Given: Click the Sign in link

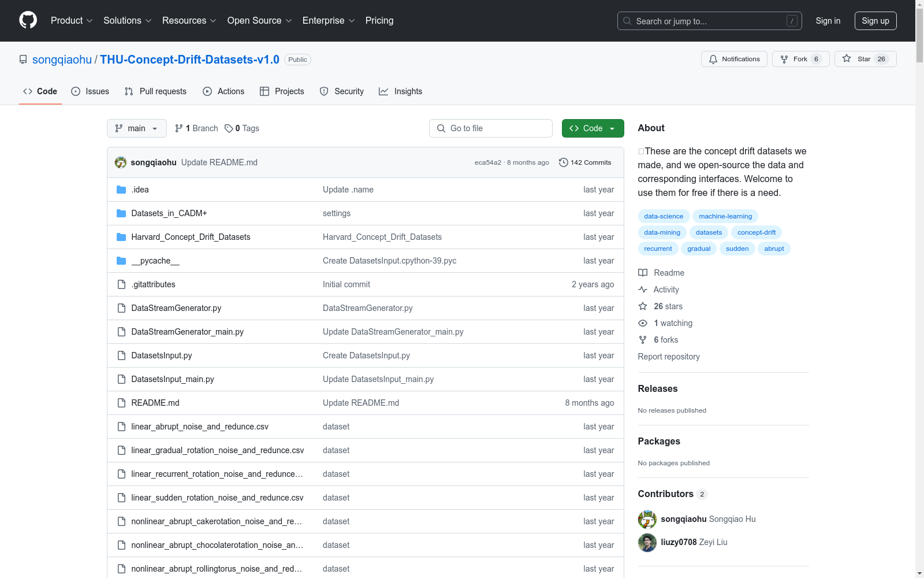Looking at the screenshot, I should [828, 21].
